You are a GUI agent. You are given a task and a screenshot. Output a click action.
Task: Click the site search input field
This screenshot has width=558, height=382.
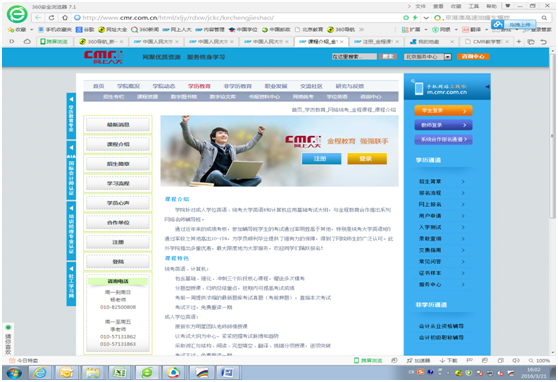click(354, 57)
